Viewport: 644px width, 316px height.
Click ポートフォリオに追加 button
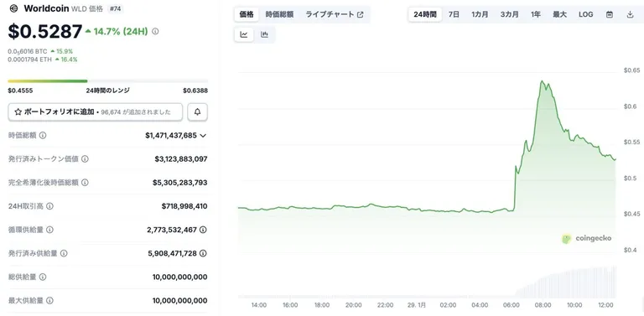coord(96,112)
